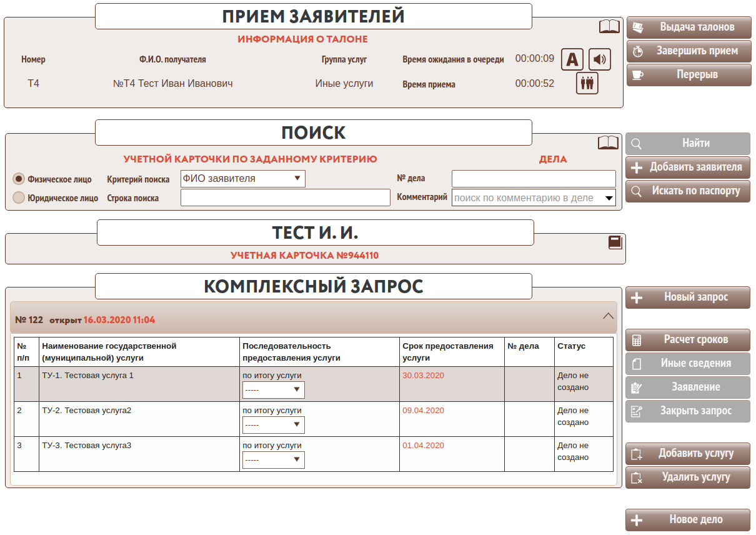Open sequence dropdown for Тестовая услуга 1
Image resolution: width=756 pixels, height=535 pixels.
coord(273,390)
